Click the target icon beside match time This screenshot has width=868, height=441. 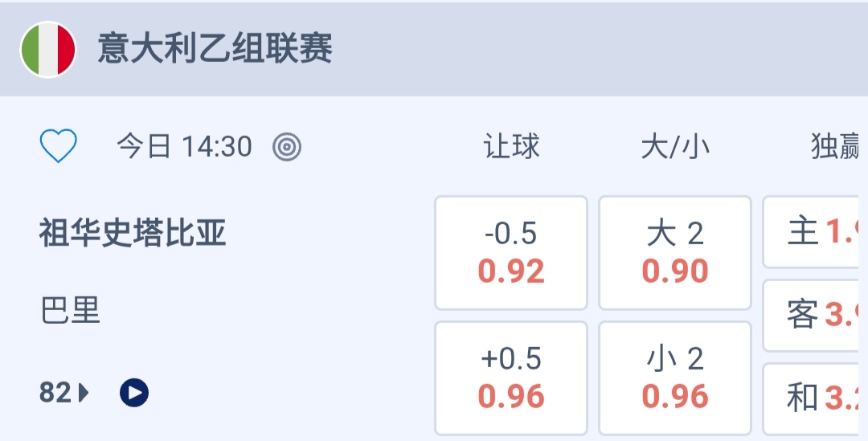[x=287, y=146]
